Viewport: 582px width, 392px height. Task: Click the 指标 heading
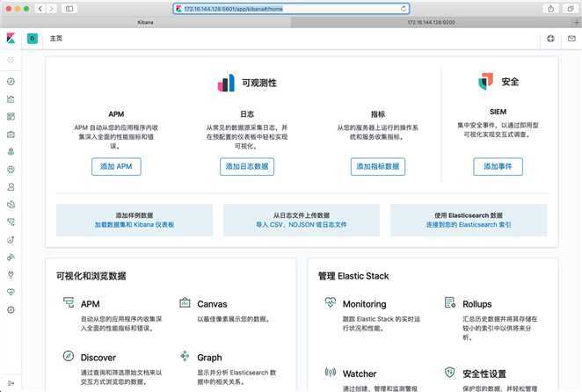[x=378, y=114]
